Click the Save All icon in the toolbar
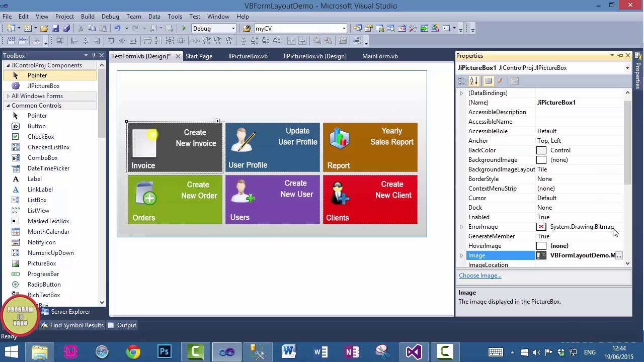This screenshot has width=644, height=362. (66, 29)
